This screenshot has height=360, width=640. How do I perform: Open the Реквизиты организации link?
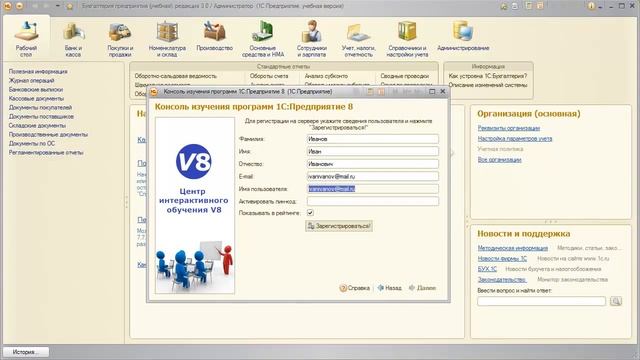(509, 128)
